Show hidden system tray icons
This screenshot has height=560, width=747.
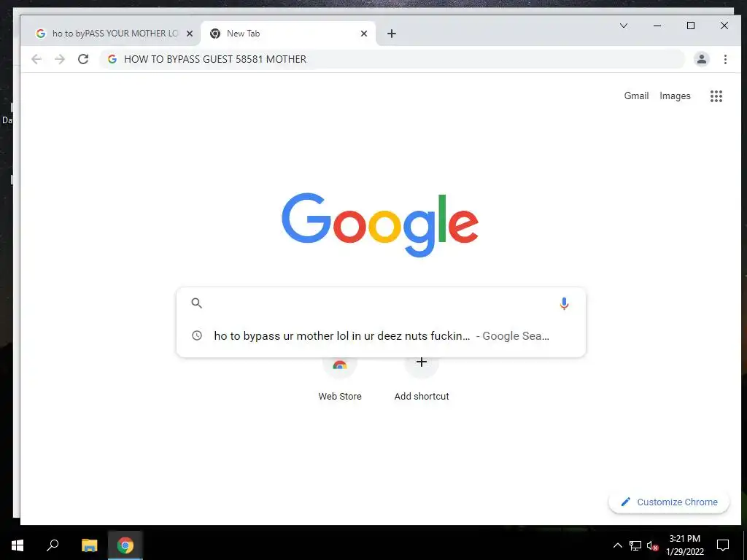click(x=617, y=545)
